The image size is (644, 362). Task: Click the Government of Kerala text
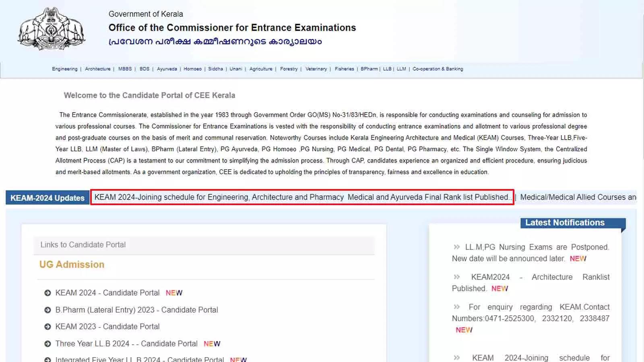(x=146, y=14)
